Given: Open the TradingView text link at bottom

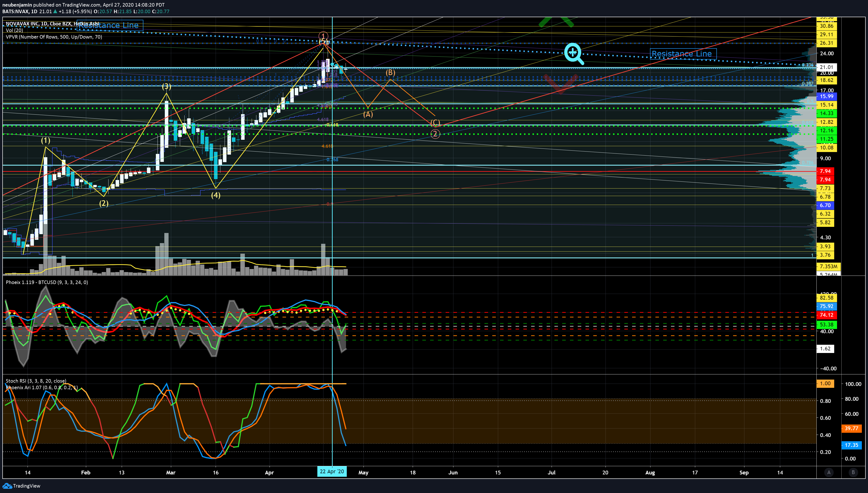Looking at the screenshot, I should point(26,486).
